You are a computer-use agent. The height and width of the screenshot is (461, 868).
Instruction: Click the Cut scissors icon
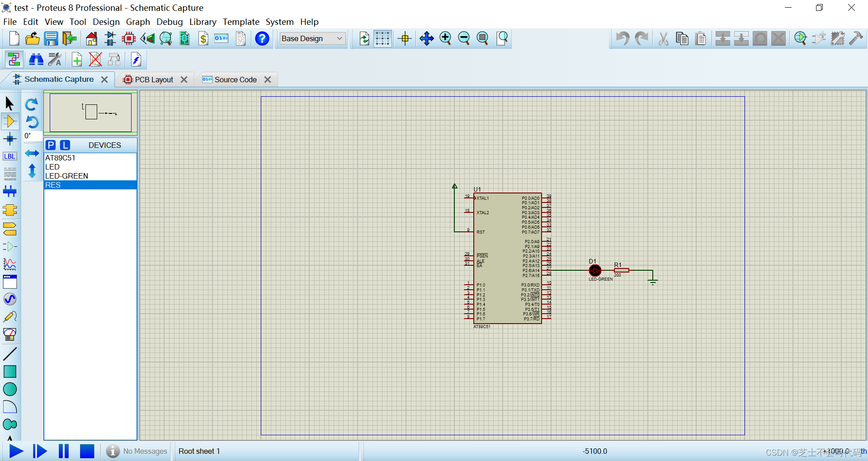663,38
